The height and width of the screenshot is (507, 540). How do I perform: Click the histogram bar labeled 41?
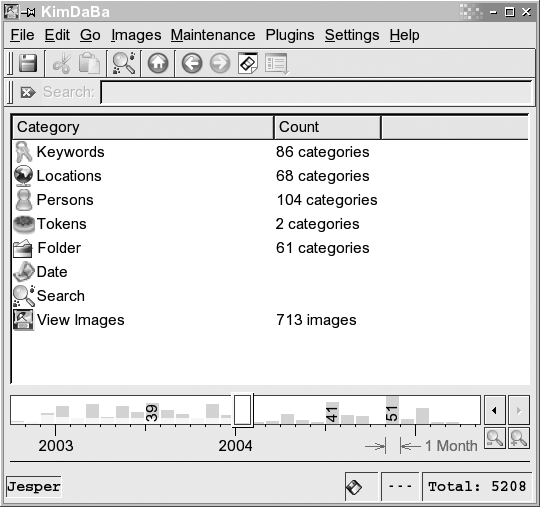coord(332,413)
